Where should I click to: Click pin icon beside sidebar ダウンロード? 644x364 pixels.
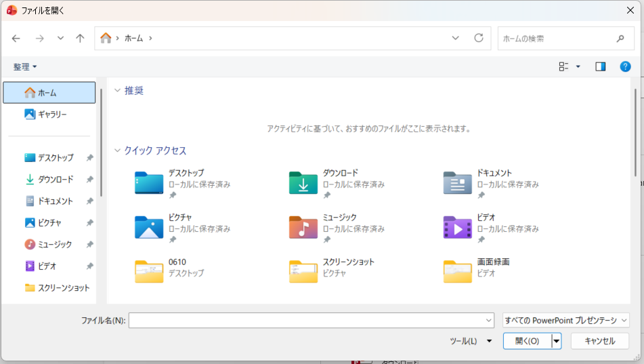click(x=89, y=180)
